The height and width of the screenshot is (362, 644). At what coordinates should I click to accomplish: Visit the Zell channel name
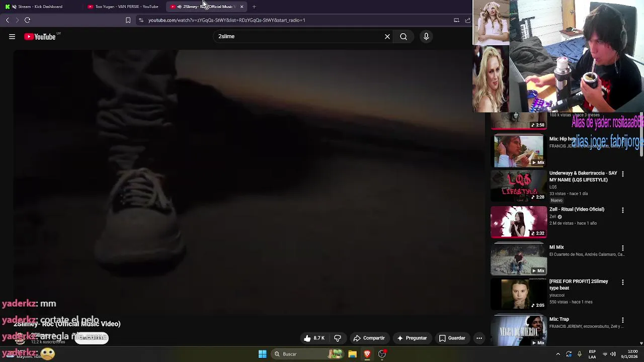click(x=553, y=217)
